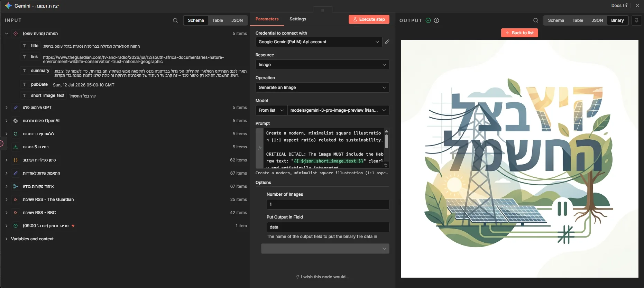Click the 'short_image_text' field row
This screenshot has height=288, width=644.
[x=59, y=96]
